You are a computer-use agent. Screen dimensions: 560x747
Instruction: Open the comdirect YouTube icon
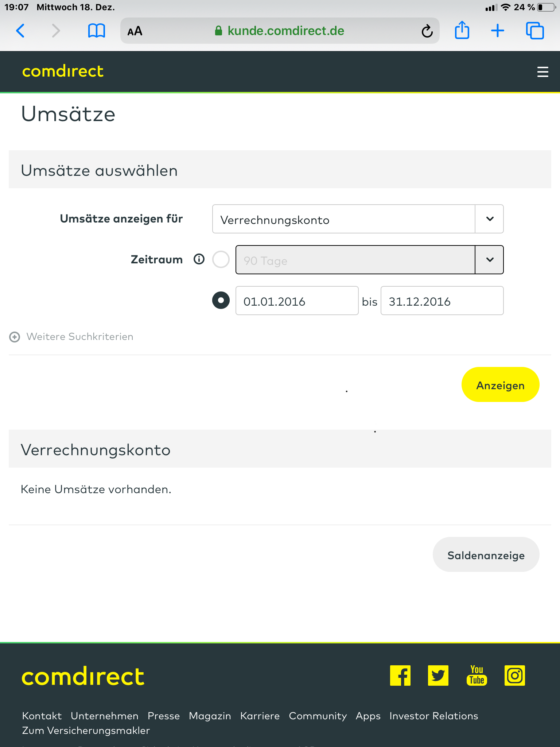pyautogui.click(x=477, y=676)
